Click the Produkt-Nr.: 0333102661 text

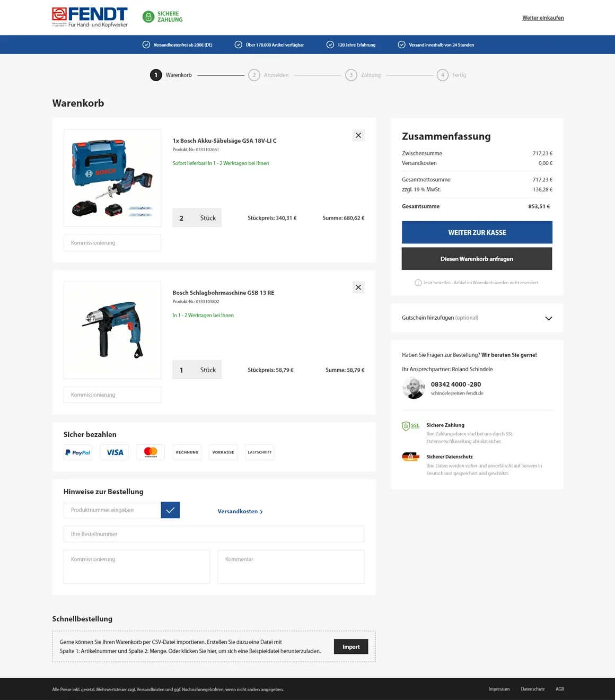(196, 150)
